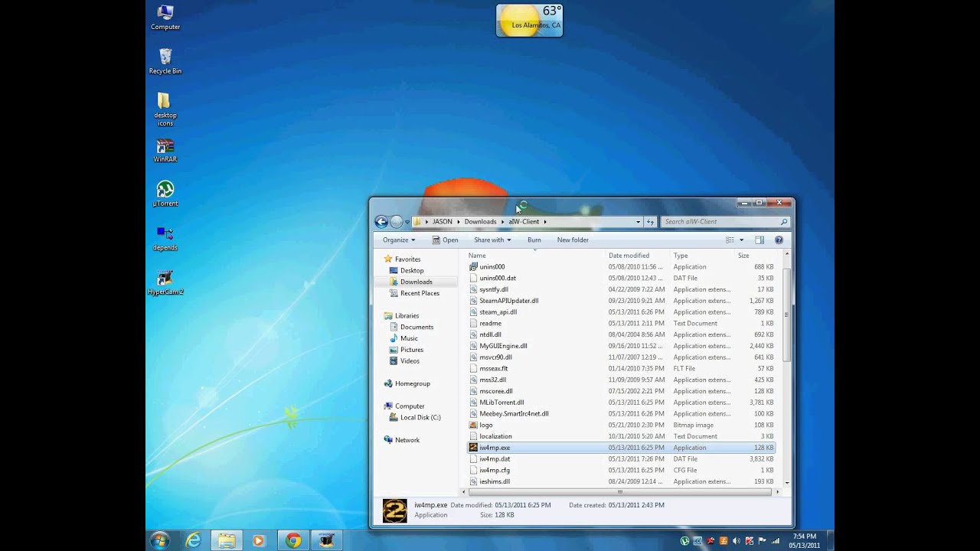Select Downloads in the navigation pane
This screenshot has height=551, width=980.
point(416,282)
